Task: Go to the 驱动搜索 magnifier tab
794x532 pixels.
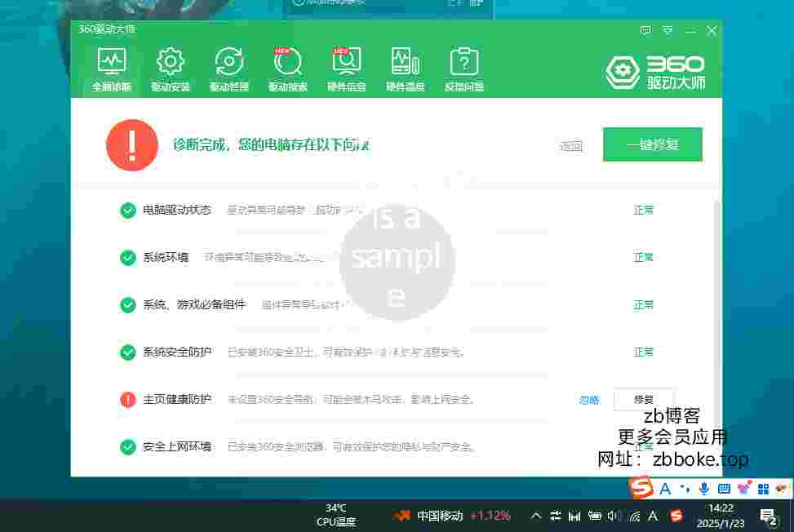Action: [287, 70]
